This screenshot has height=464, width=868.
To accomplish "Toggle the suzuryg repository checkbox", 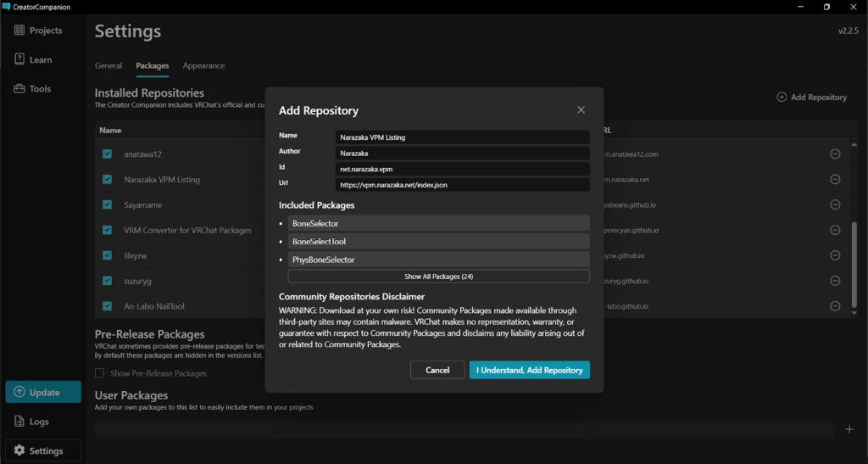I will [108, 281].
